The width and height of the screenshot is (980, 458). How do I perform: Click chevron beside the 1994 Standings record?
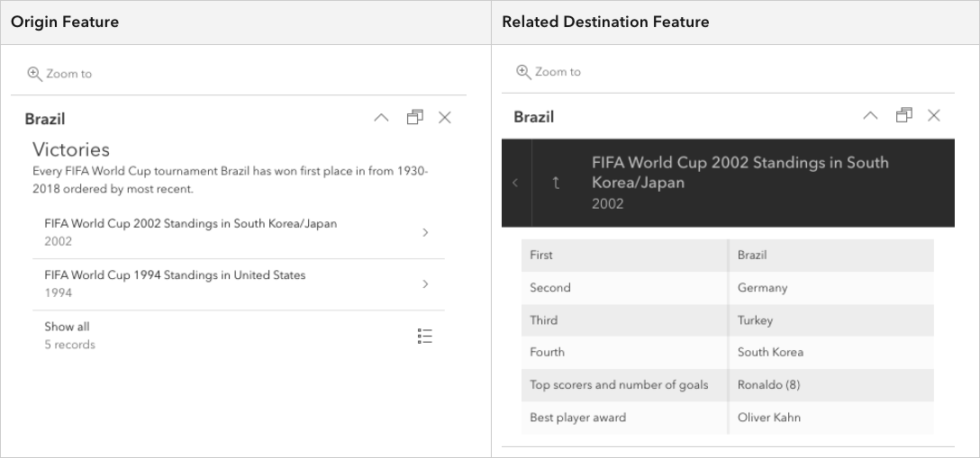click(x=425, y=284)
